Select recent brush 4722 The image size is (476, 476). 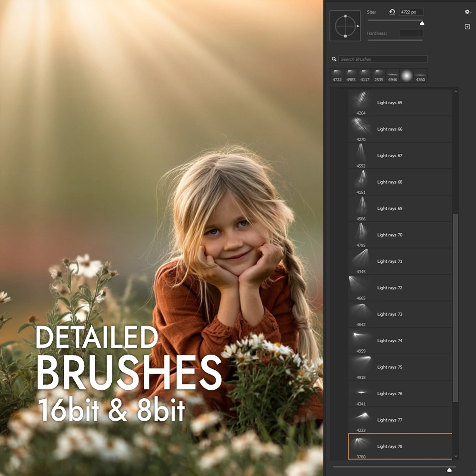point(337,75)
